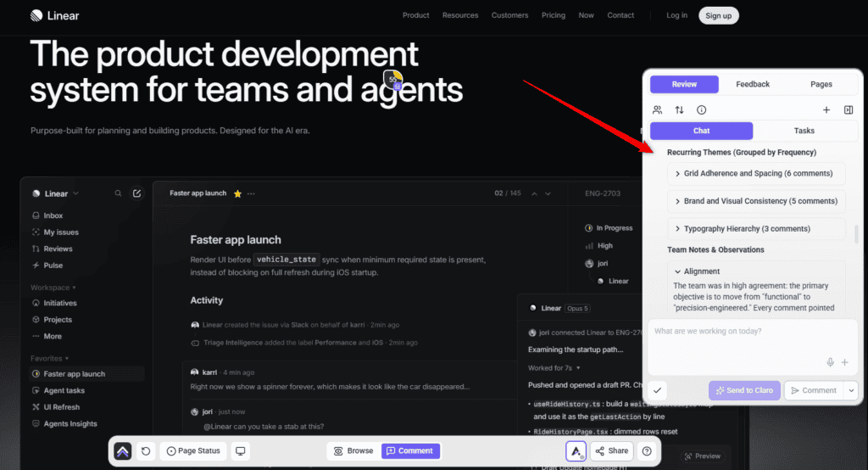Click the sort arrows icon in review panel
This screenshot has height=470, width=868.
pos(679,109)
